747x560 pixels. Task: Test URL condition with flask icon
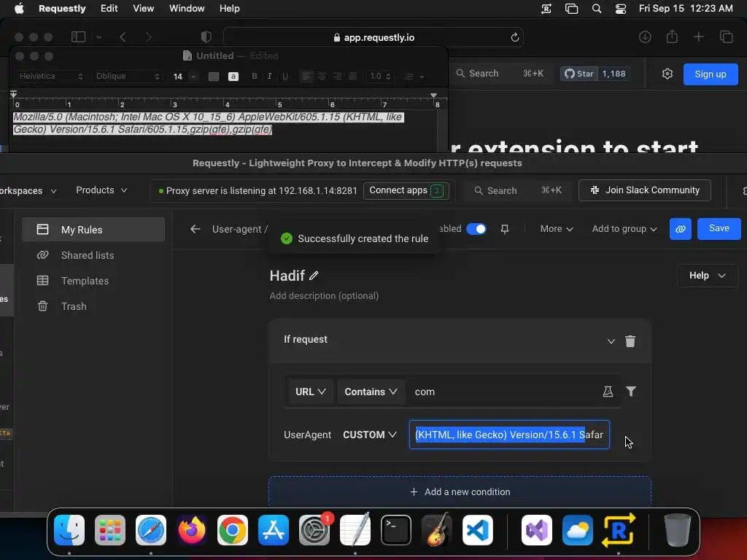pos(608,392)
